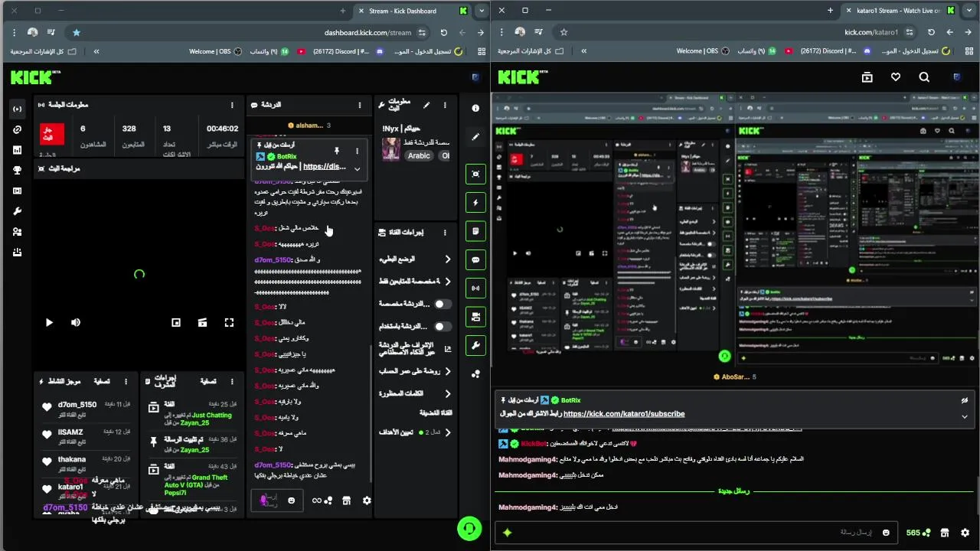Click the Just Chatting category in moderator actions

click(211, 416)
